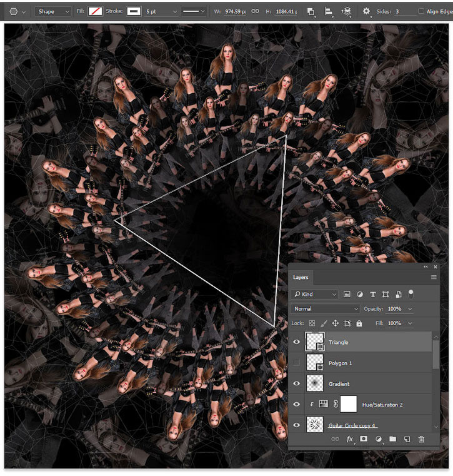Select Guitar Circle copy 4 thumbnail
This screenshot has width=453, height=476.
point(315,425)
